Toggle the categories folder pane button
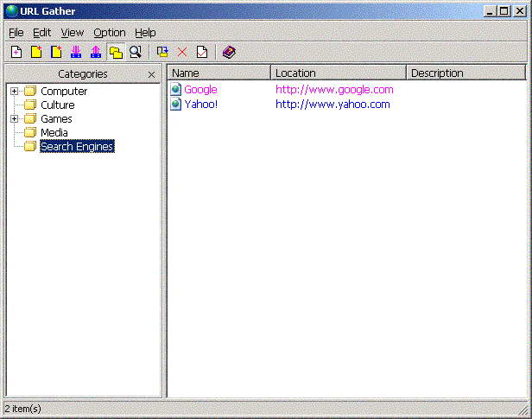 coord(116,53)
